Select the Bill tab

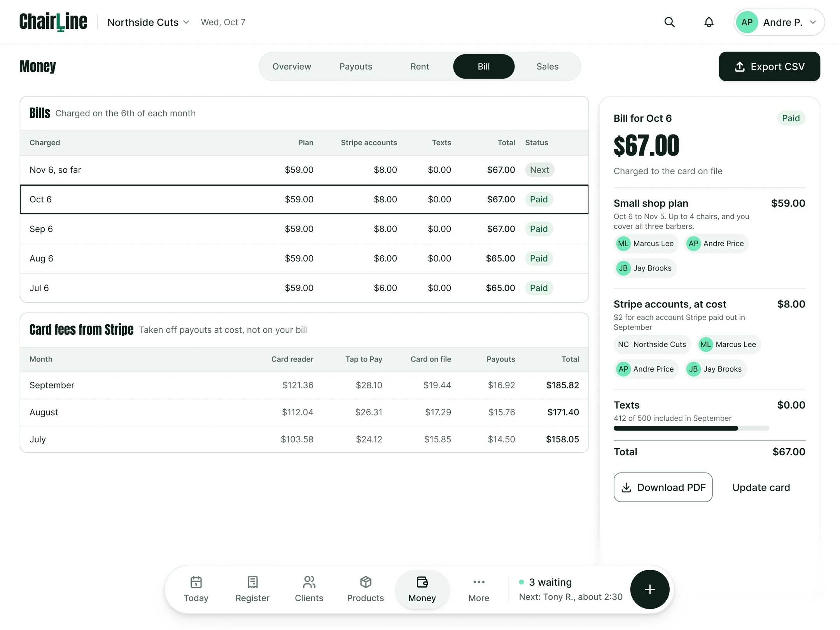tap(483, 67)
